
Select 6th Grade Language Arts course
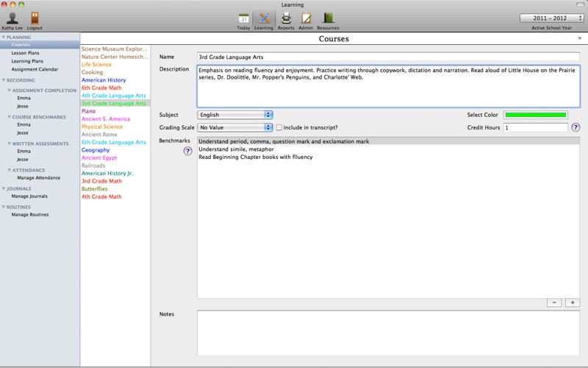click(114, 142)
